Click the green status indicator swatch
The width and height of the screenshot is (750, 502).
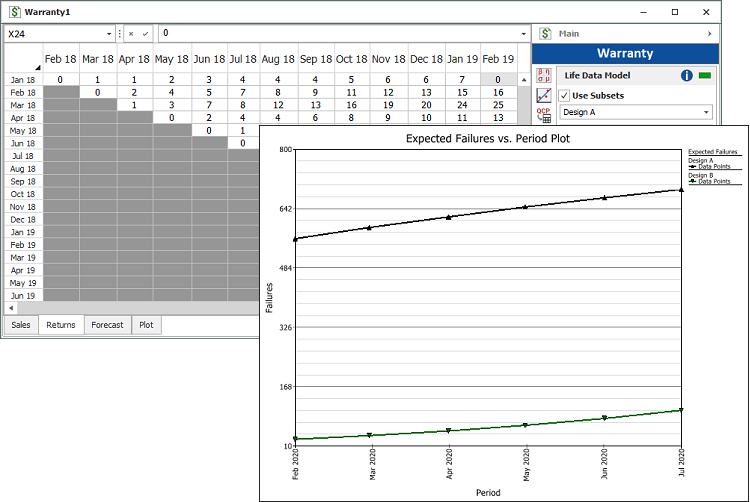click(704, 75)
